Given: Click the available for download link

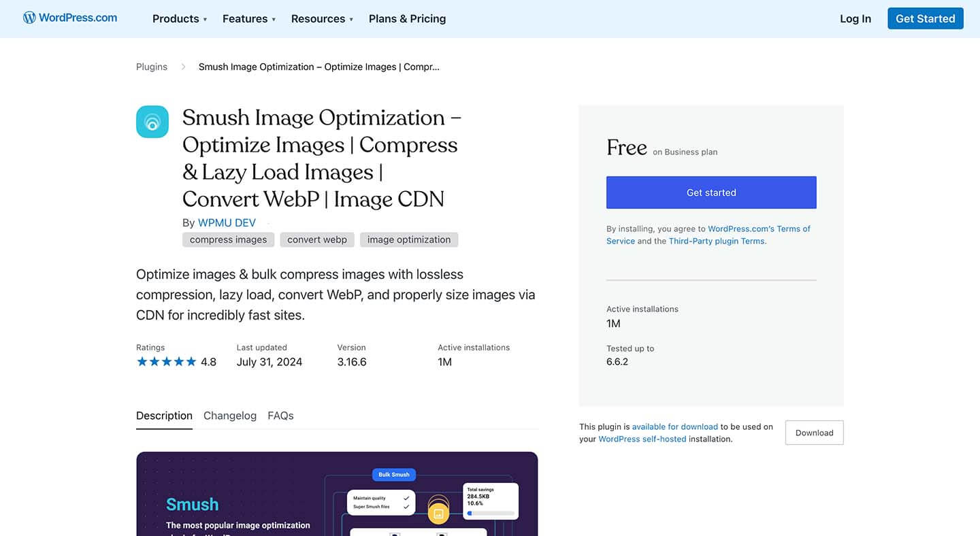Looking at the screenshot, I should (675, 426).
